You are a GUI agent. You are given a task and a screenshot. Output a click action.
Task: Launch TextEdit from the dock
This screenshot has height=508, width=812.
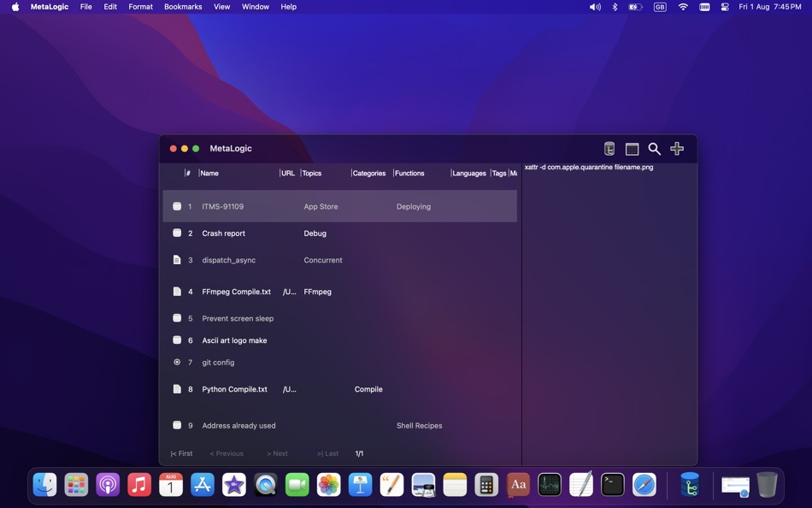[x=581, y=485]
